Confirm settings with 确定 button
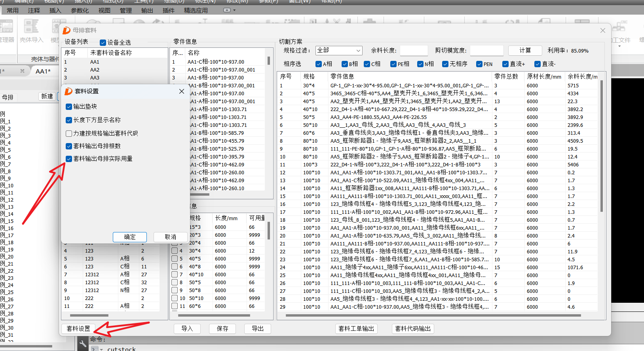 130,237
